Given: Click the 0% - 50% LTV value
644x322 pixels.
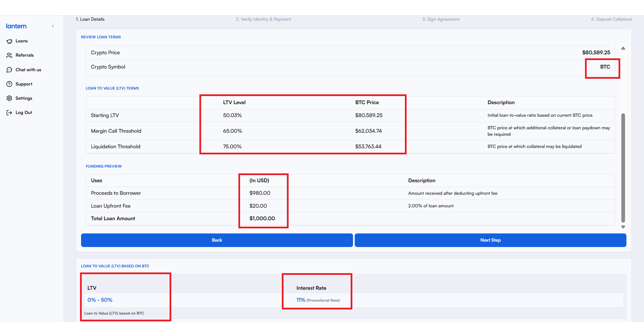Looking at the screenshot, I should (100, 300).
